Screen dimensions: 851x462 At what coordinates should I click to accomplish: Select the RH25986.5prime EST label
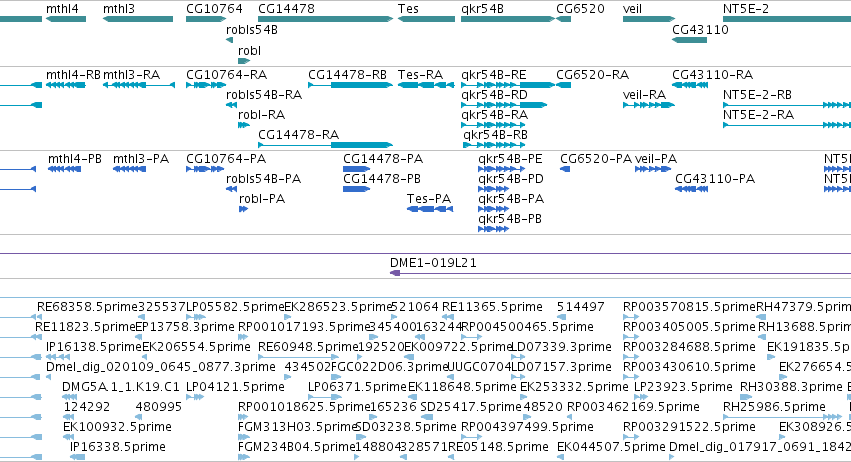[x=774, y=407]
